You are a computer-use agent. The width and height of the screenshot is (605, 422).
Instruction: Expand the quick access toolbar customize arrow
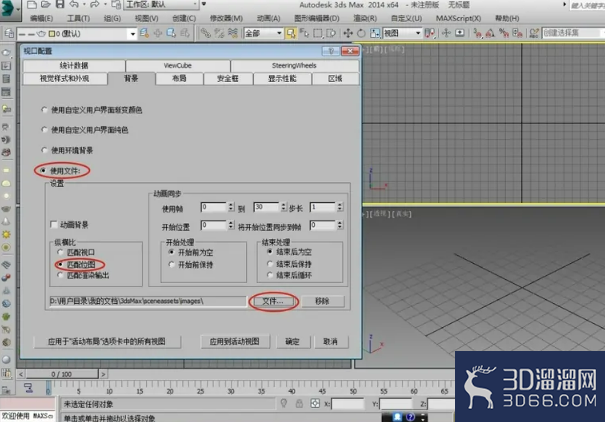click(x=204, y=5)
